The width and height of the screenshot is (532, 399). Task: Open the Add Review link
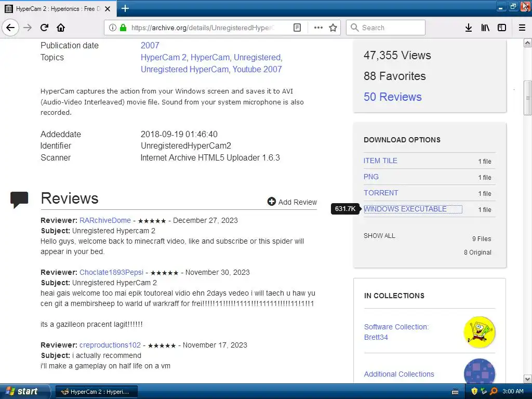(298, 202)
